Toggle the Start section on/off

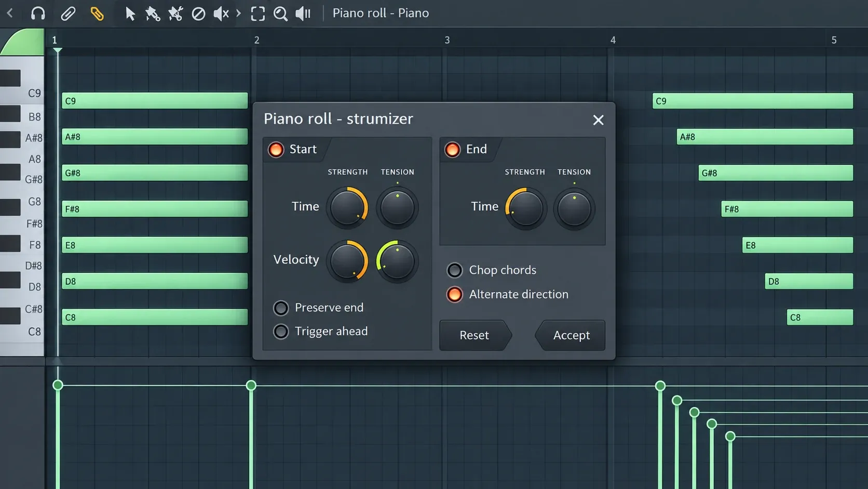(x=276, y=150)
